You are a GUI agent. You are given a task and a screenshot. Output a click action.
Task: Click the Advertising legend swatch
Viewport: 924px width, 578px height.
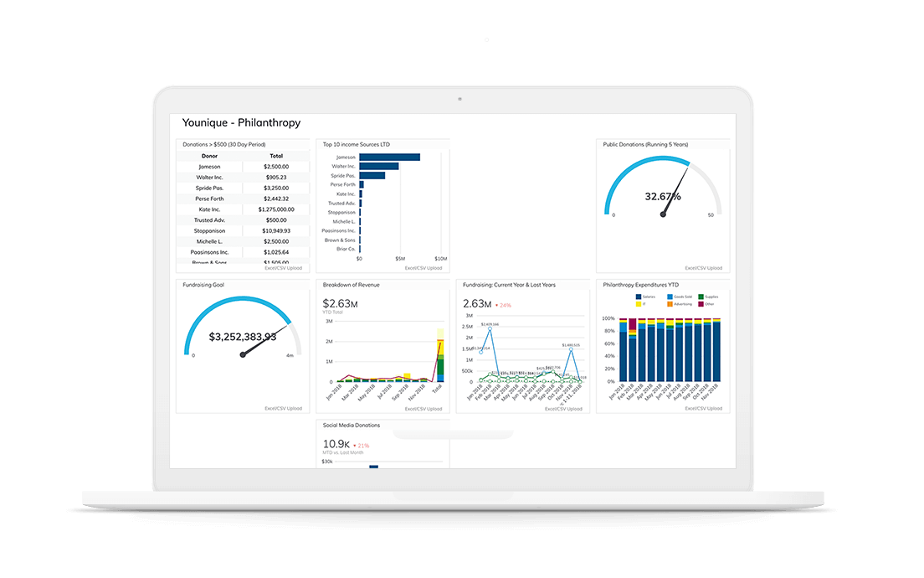pos(669,304)
